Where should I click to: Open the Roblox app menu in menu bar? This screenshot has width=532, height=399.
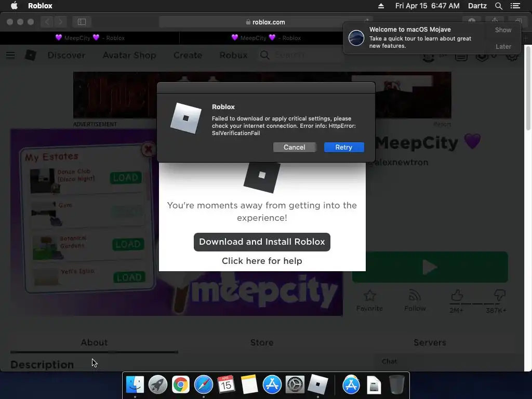[x=40, y=6]
